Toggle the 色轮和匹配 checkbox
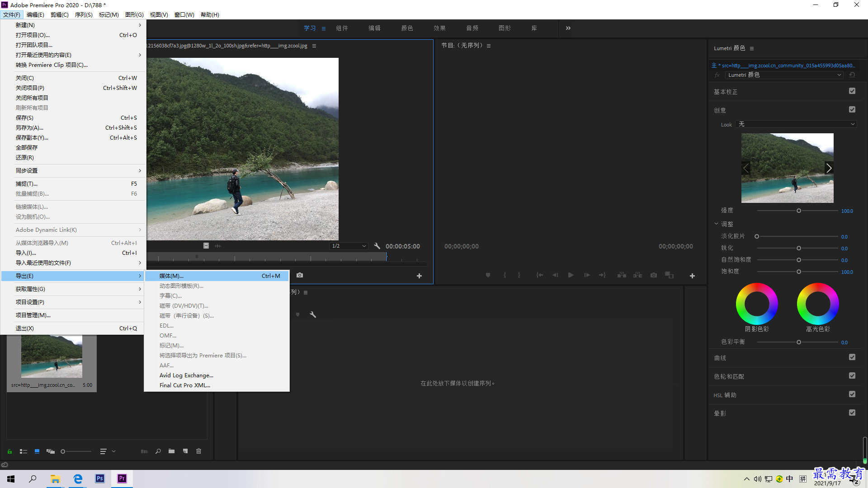The image size is (868, 488). (x=852, y=376)
